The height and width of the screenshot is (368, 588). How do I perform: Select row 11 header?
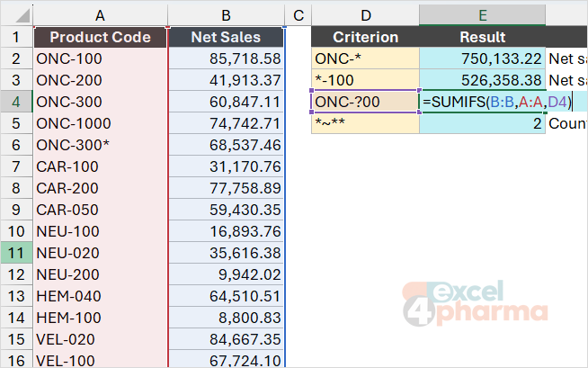tap(16, 253)
